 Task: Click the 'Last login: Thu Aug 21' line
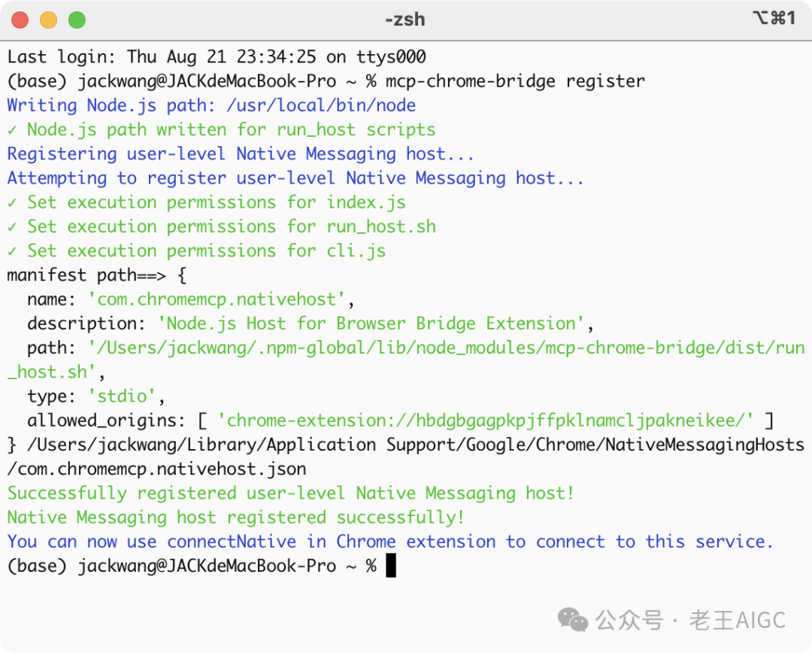click(217, 56)
